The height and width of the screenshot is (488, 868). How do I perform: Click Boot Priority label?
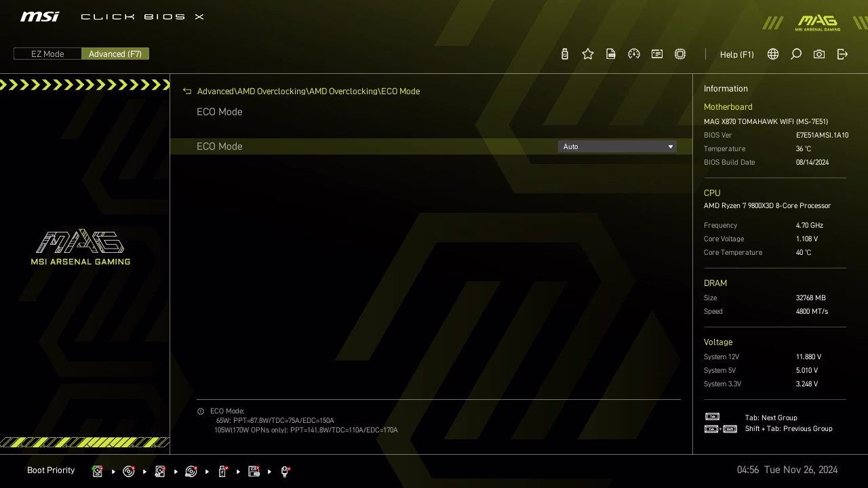coord(51,470)
